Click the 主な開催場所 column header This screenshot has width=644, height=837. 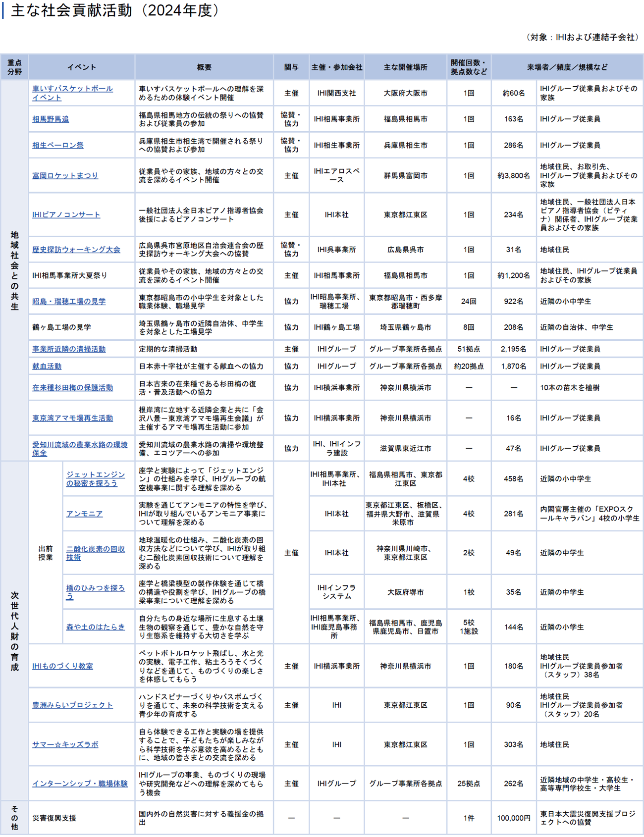[x=405, y=67]
